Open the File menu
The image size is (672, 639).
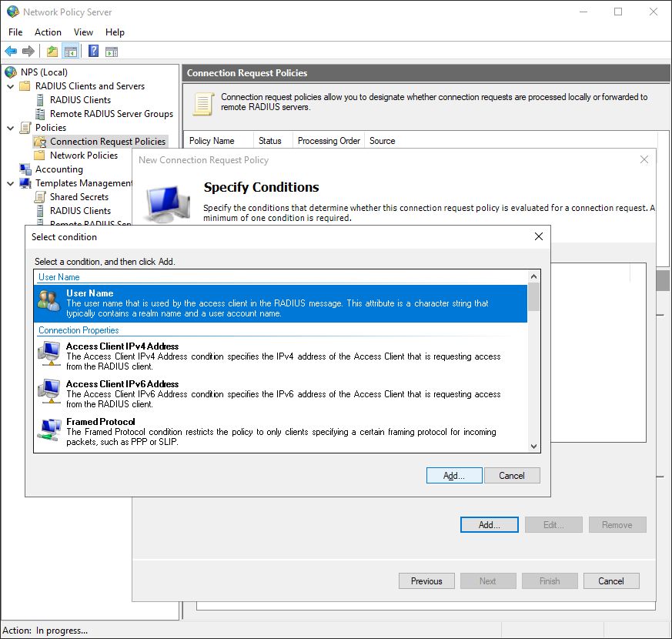tap(15, 32)
